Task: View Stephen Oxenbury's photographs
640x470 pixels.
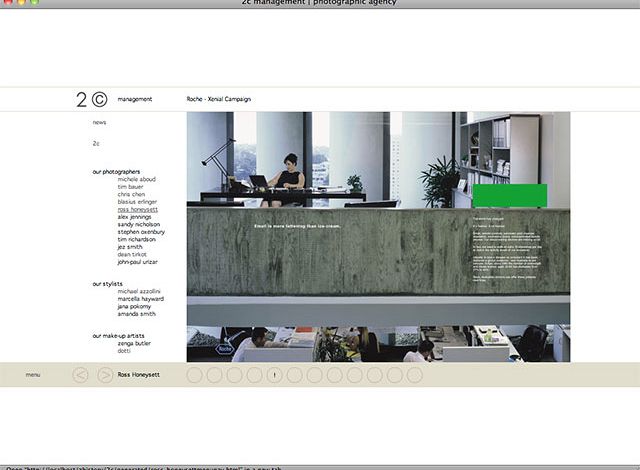Action: coord(141,232)
